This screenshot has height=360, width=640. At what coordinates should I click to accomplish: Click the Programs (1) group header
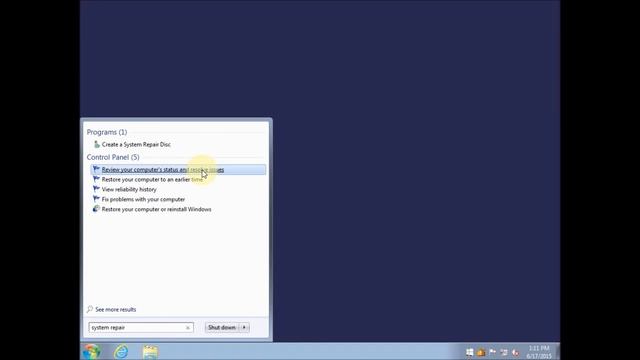tap(107, 132)
